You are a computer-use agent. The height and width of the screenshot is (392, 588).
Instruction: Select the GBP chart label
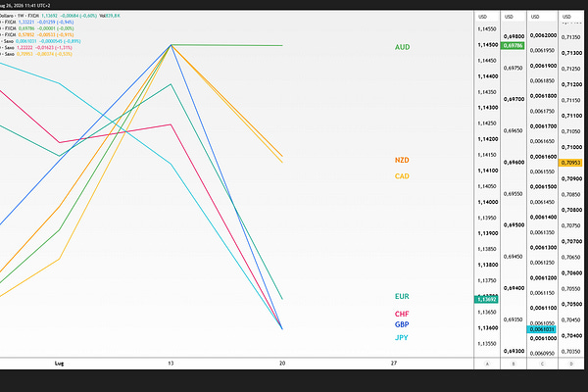pos(402,324)
